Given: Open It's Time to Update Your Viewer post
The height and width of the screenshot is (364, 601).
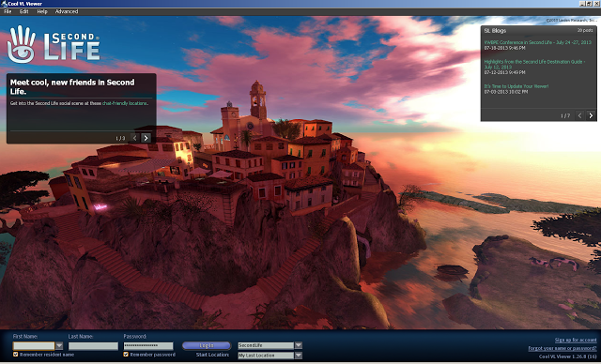Looking at the screenshot, I should (x=516, y=86).
